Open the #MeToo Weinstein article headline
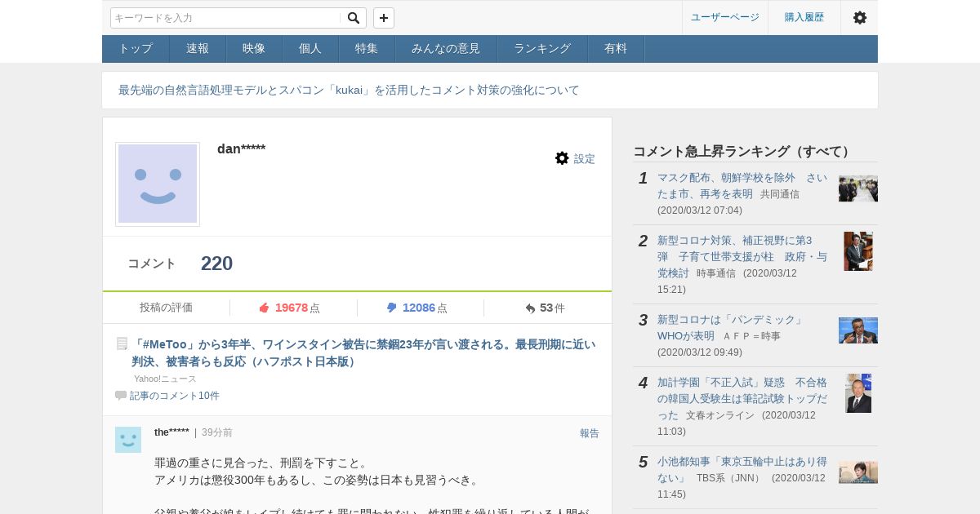This screenshot has width=980, height=514. (x=363, y=352)
